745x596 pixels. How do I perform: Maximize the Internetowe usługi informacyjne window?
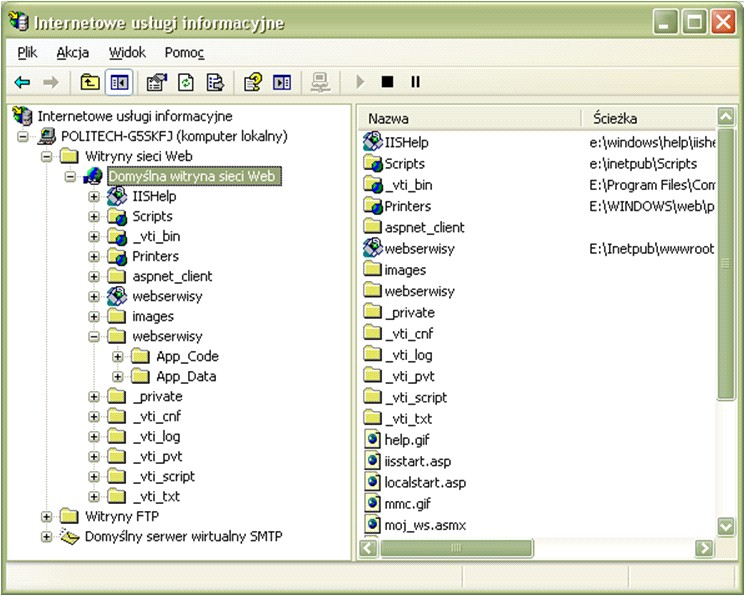tap(694, 22)
